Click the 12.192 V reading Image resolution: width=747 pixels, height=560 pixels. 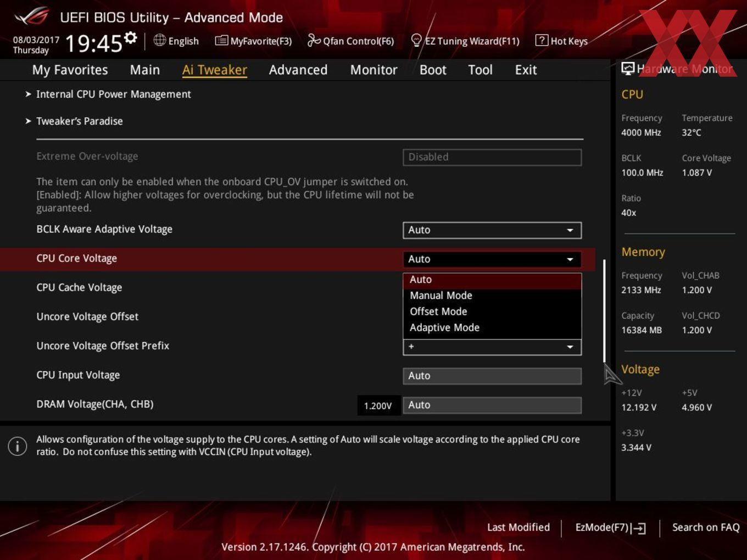(639, 407)
